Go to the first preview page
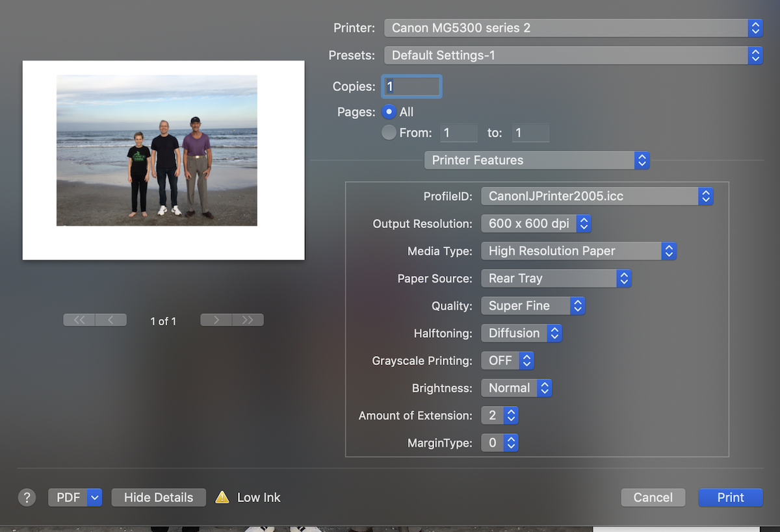The height and width of the screenshot is (532, 780). 79,320
